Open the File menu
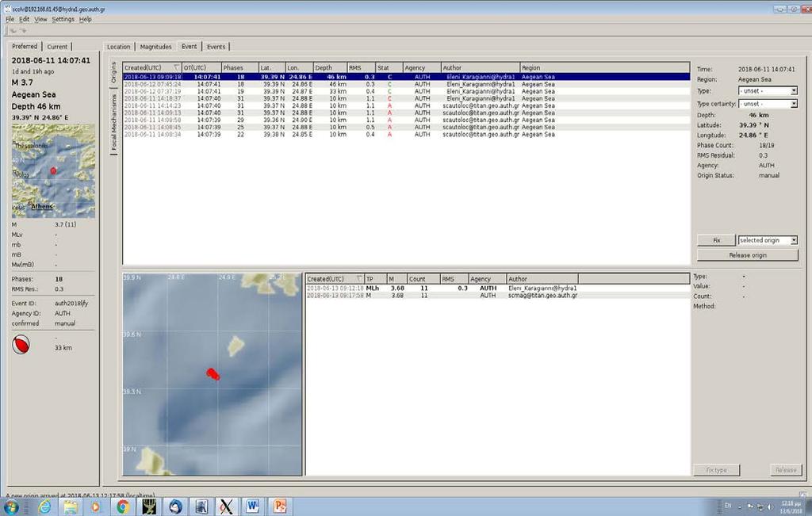812x516 pixels. pyautogui.click(x=10, y=19)
